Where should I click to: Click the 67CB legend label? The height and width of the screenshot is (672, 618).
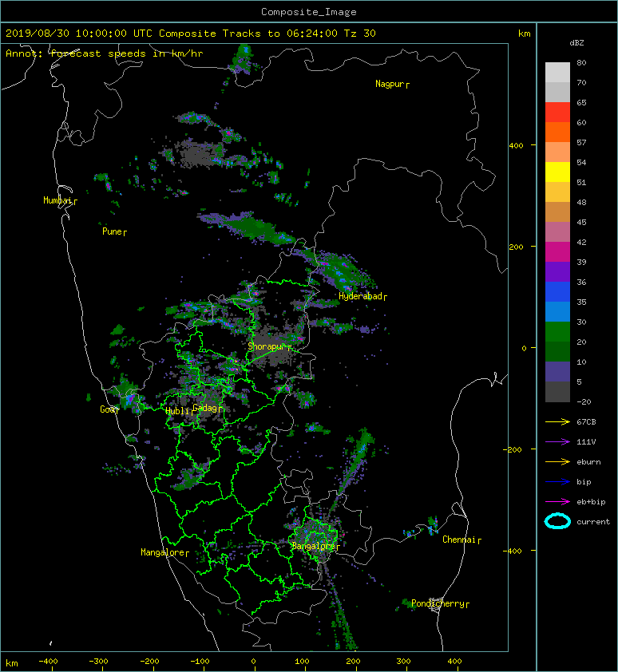586,422
